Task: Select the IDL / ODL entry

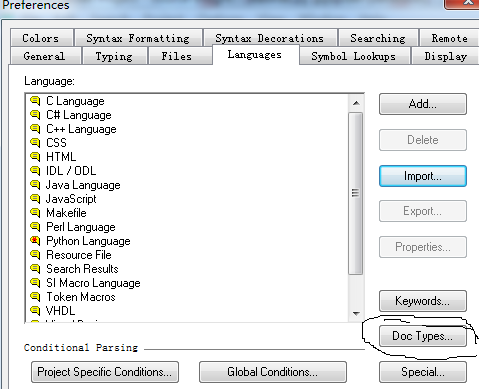Action: 71,171
